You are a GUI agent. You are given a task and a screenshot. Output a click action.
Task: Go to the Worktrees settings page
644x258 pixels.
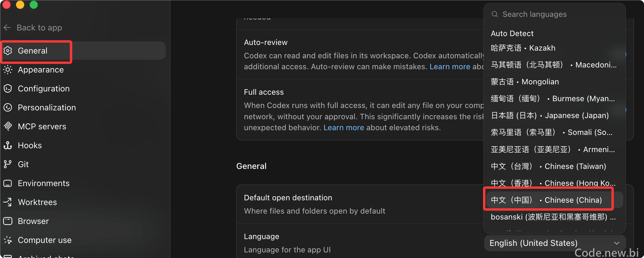[83, 202]
